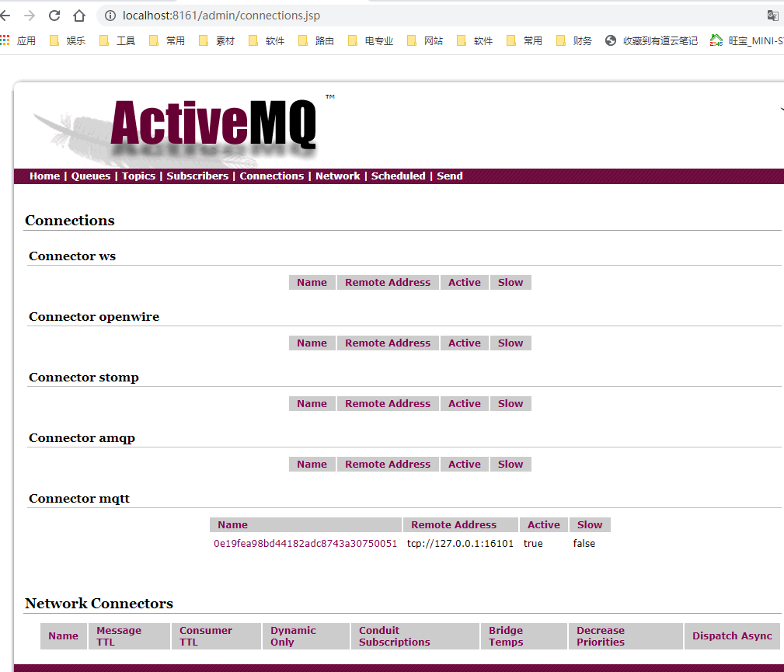Navigate to Subscribers in the nav bar
Screen dimensions: 784x672
click(x=197, y=176)
